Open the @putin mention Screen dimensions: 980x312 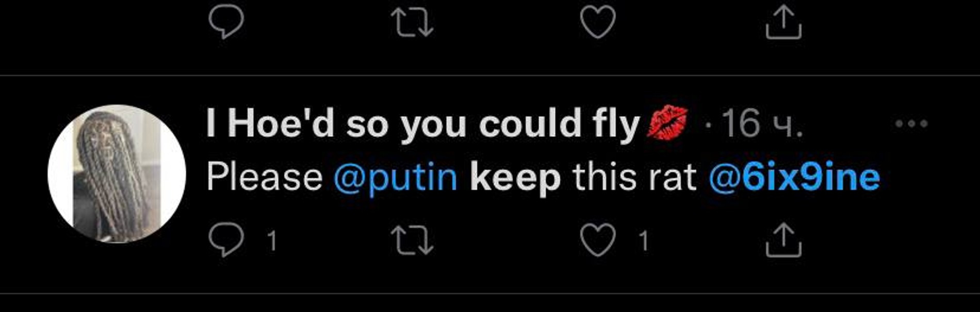[395, 177]
